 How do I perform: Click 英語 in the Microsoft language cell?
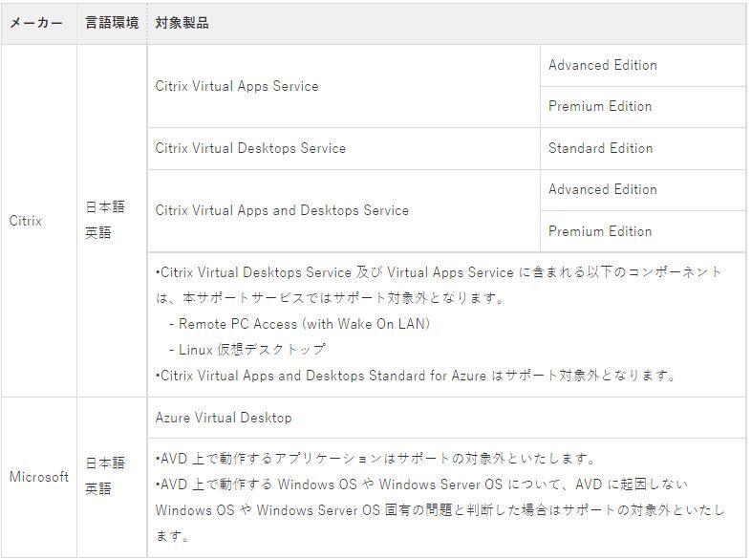pyautogui.click(x=98, y=488)
